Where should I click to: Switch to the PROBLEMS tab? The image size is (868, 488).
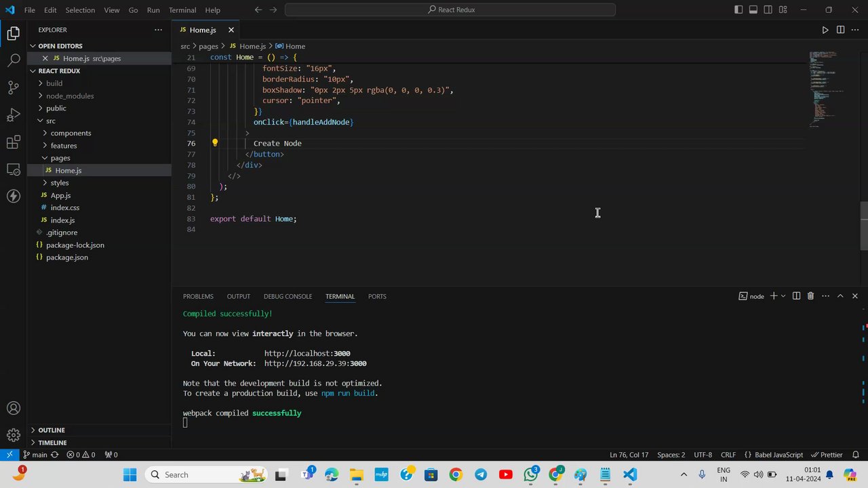coord(198,296)
